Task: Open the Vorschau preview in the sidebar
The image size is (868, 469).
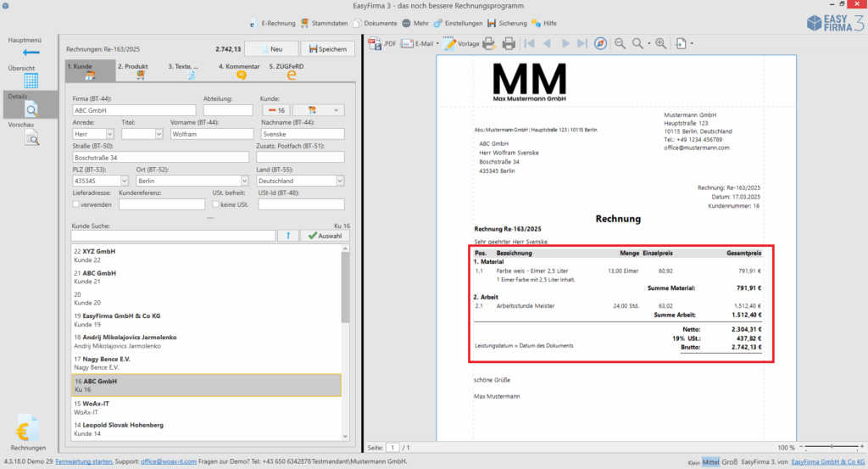Action: click(x=31, y=138)
